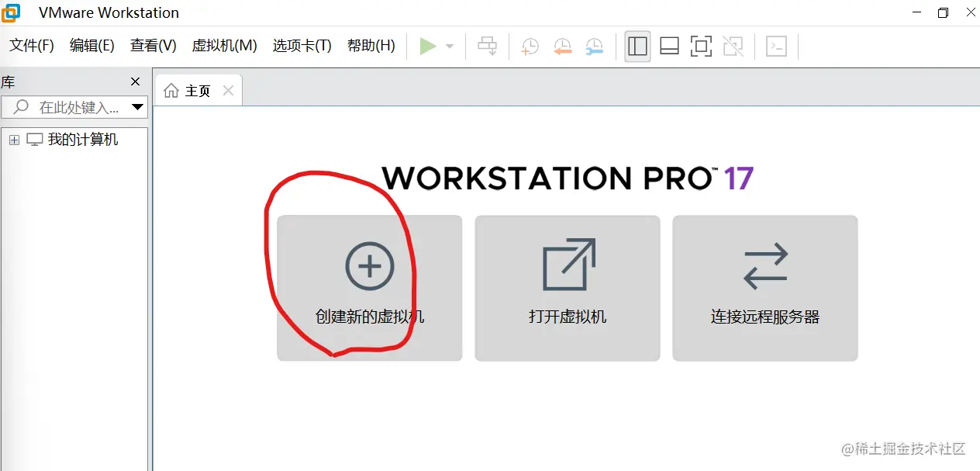Start the virtual machine with green play icon
Viewport: 980px width, 471px height.
(429, 46)
